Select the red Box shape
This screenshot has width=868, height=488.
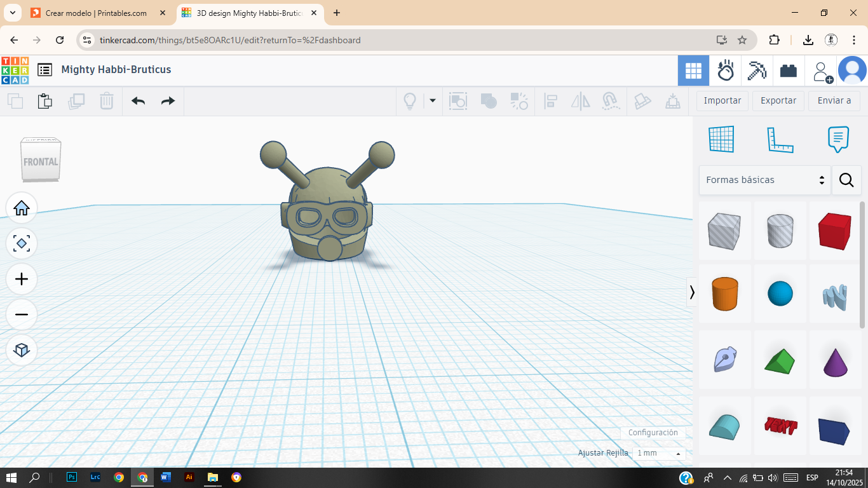(834, 231)
